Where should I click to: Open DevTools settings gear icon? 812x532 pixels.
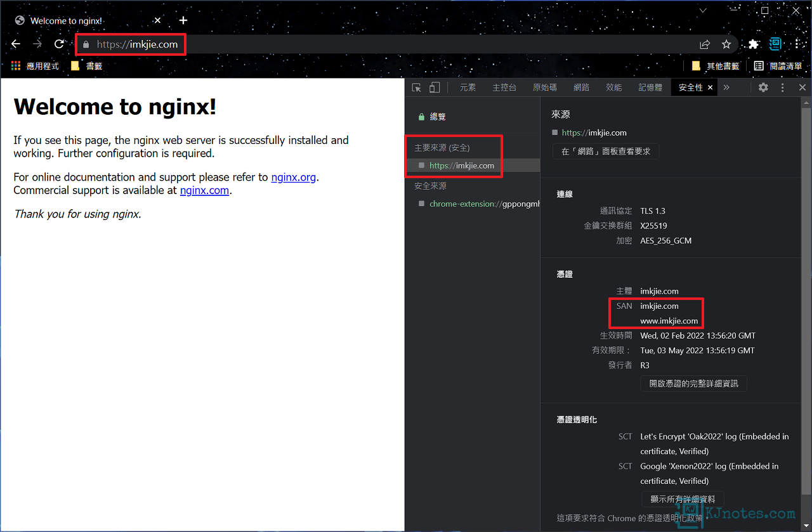click(763, 88)
